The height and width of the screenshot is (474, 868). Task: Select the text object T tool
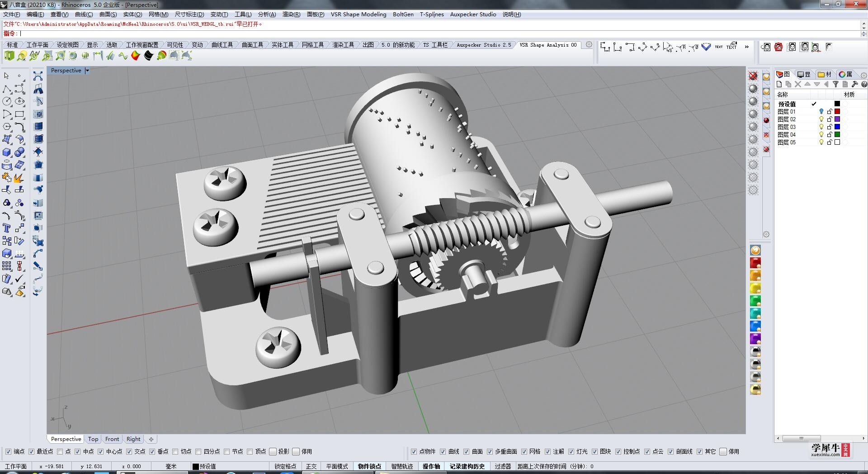(x=7, y=228)
